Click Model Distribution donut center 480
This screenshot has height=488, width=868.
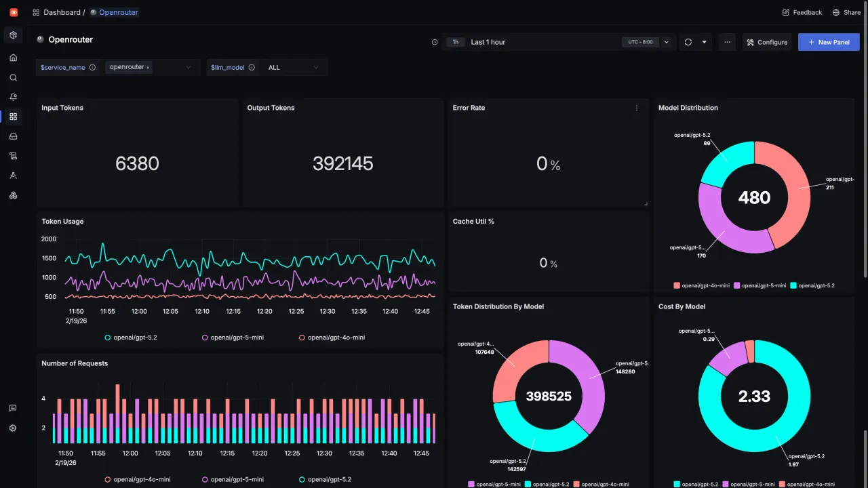click(x=754, y=197)
